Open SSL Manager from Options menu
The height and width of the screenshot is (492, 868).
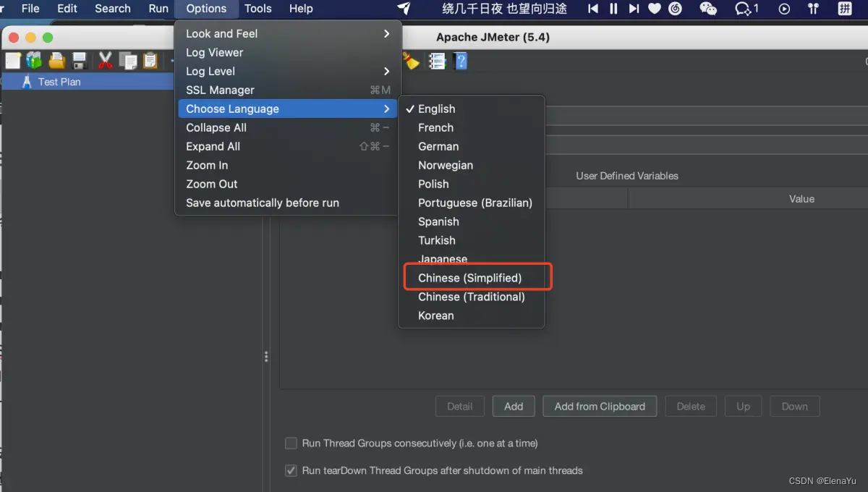click(x=286, y=90)
